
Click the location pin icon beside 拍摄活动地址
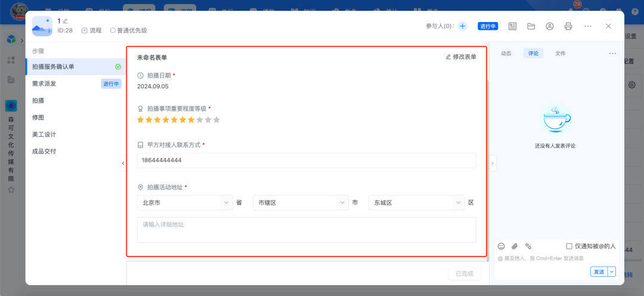pyautogui.click(x=141, y=187)
